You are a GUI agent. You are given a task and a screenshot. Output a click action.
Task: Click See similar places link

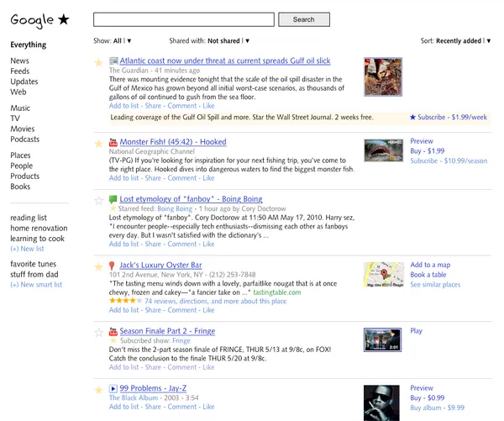435,285
